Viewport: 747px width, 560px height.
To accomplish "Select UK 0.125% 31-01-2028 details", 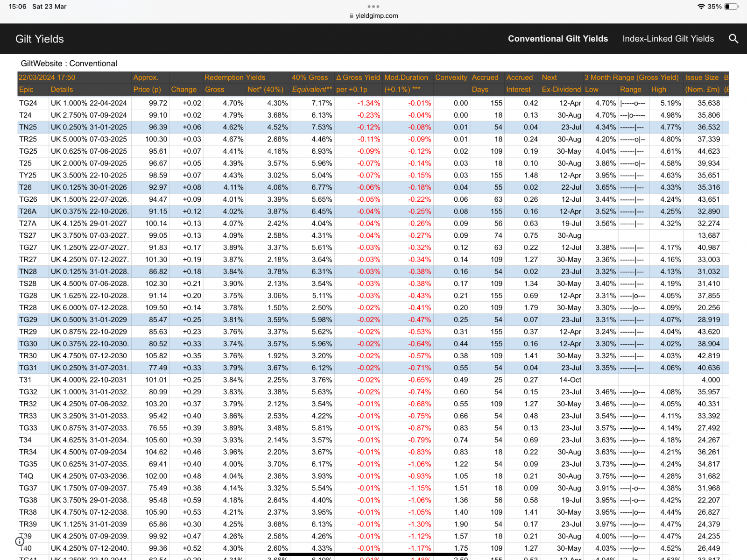I will 90,272.
